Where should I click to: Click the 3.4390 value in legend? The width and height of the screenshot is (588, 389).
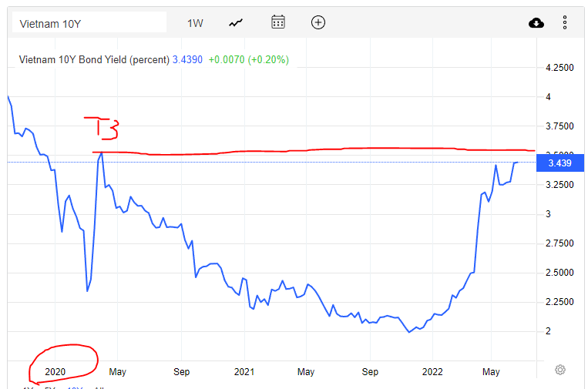(187, 60)
